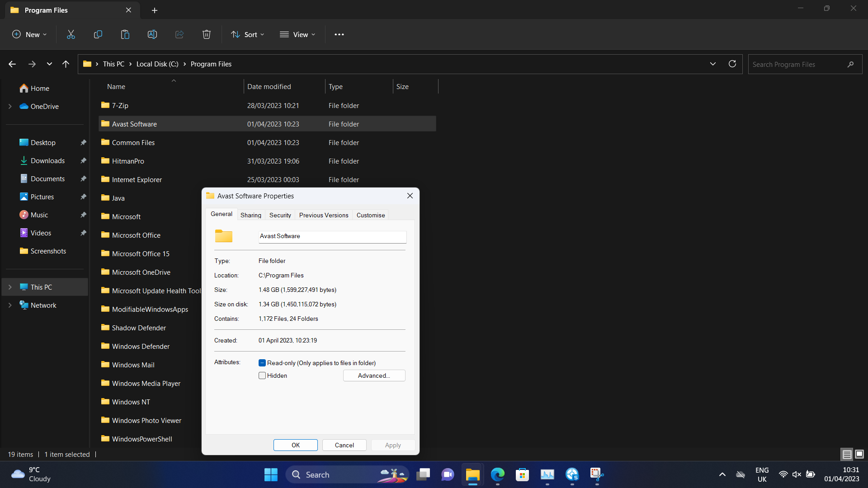The width and height of the screenshot is (868, 488).
Task: Click the Refresh icon beside address bar
Action: pyautogui.click(x=732, y=64)
